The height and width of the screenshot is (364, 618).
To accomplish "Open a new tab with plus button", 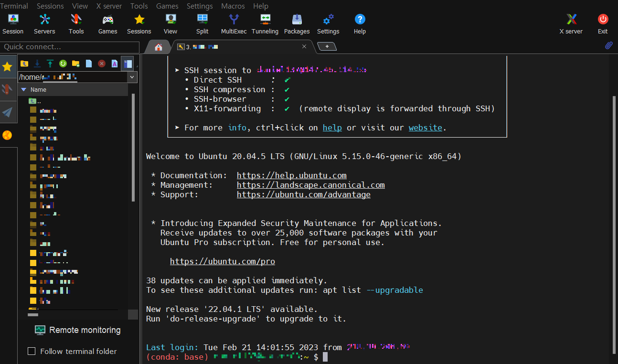I will pyautogui.click(x=327, y=46).
